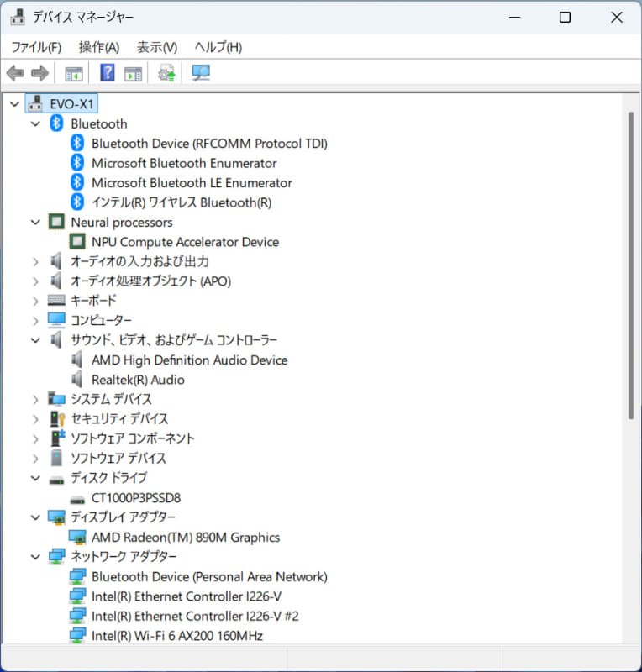Open the 操作(A) menu

coord(99,47)
